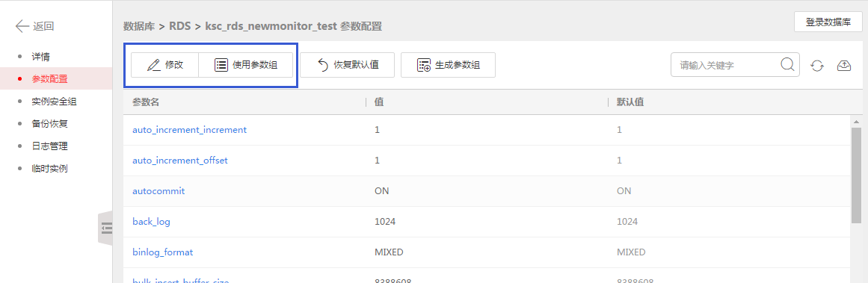Click the 生成参数组 button

click(448, 65)
